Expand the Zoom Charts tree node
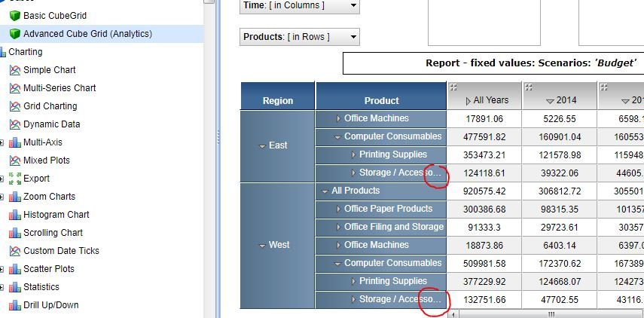The width and height of the screenshot is (644, 318). (x=2, y=197)
